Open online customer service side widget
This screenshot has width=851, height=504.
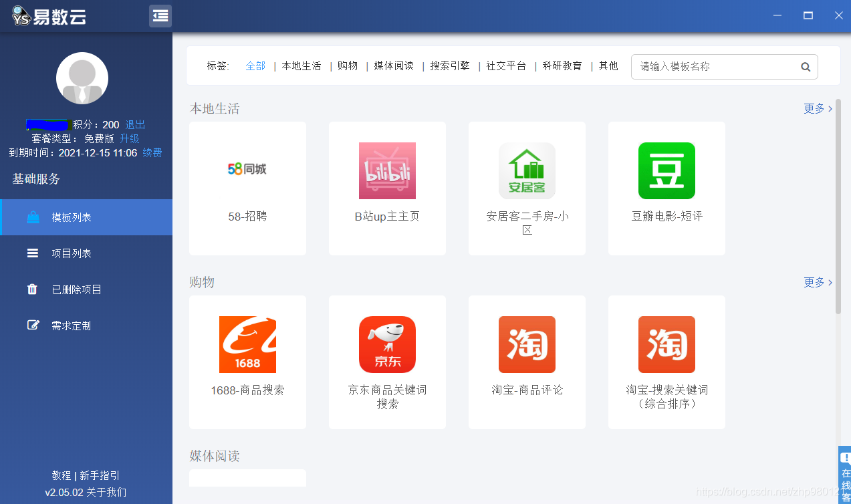(845, 475)
